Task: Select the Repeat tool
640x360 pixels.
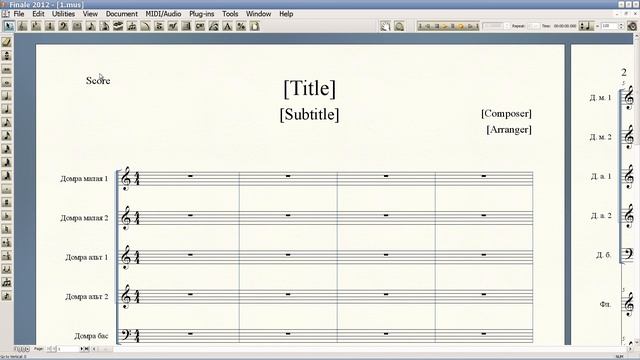Action: 186,26
